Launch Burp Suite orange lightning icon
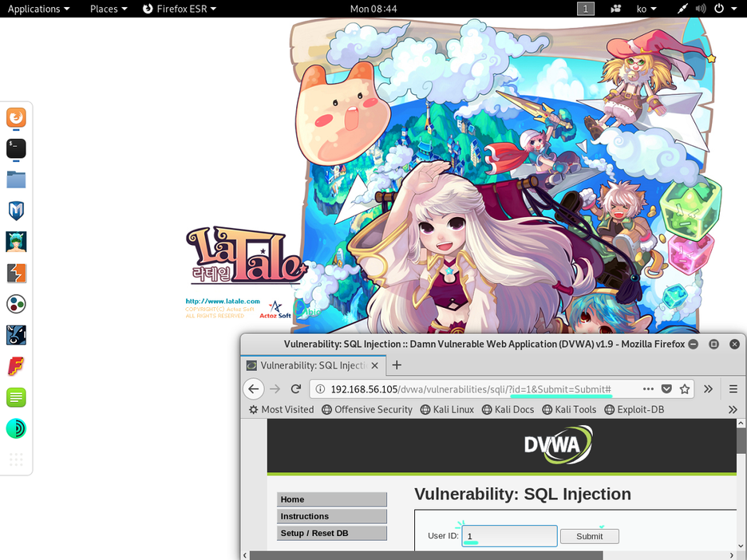The image size is (747, 560). coord(16,274)
